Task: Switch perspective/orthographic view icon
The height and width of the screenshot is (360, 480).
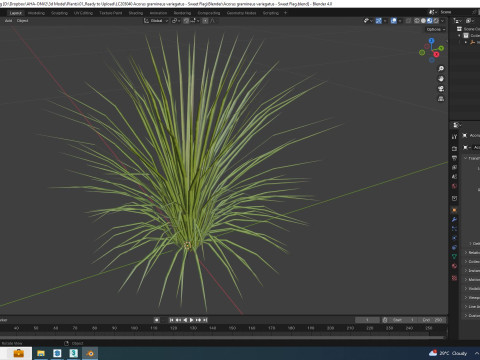Action: [441, 99]
